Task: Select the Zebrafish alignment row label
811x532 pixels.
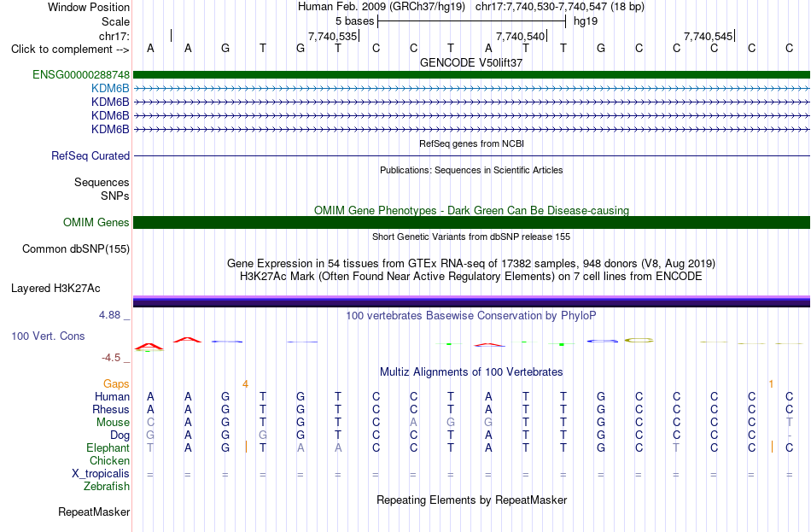Action: point(107,486)
